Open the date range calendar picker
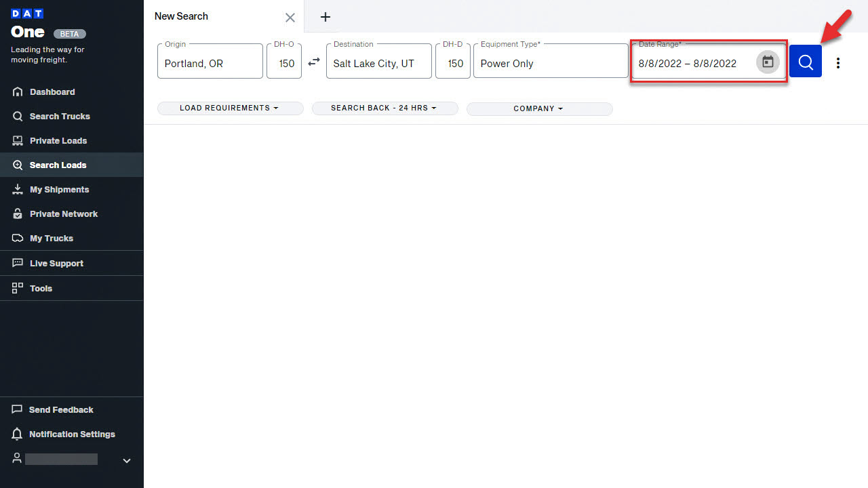This screenshot has height=488, width=868. click(768, 62)
